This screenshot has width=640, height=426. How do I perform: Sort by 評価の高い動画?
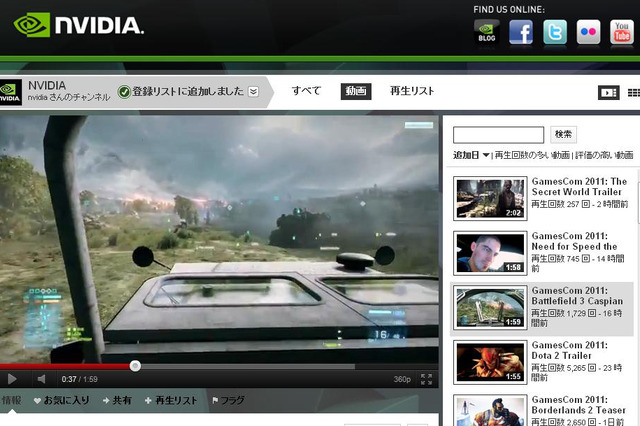(604, 155)
